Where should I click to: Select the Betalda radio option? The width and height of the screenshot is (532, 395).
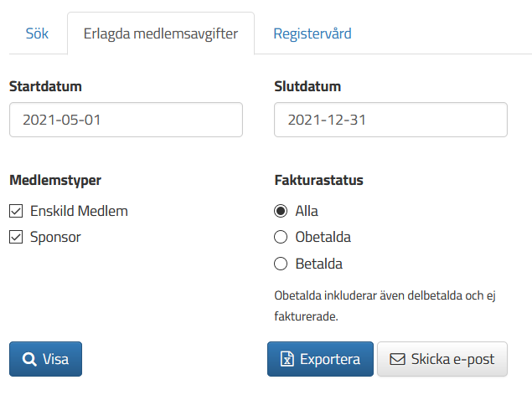281,264
